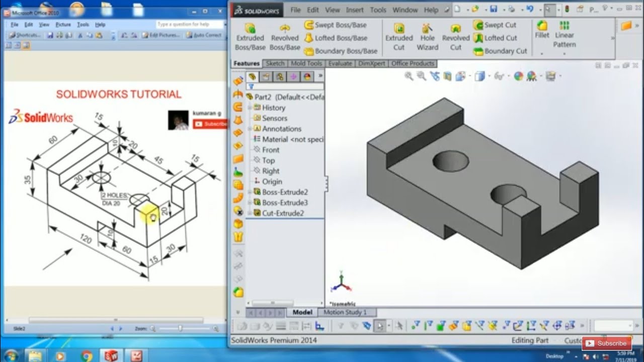Select the Top plane in feature tree
The width and height of the screenshot is (644, 362).
pyautogui.click(x=265, y=160)
